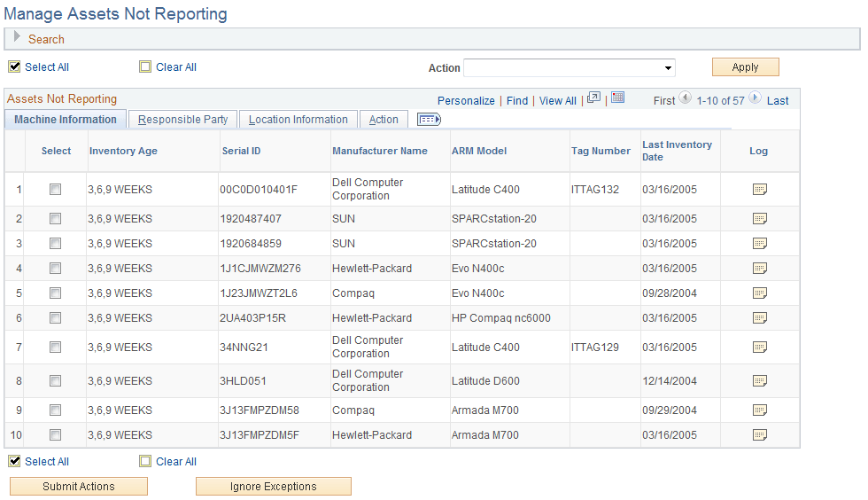The width and height of the screenshot is (868, 500).
Task: Click the top Select All link
Action: (x=47, y=67)
